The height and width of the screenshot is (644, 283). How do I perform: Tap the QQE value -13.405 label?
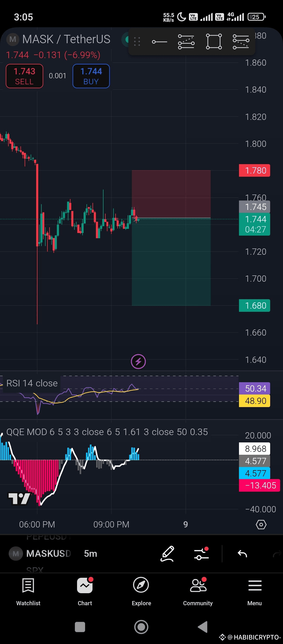coord(259,485)
